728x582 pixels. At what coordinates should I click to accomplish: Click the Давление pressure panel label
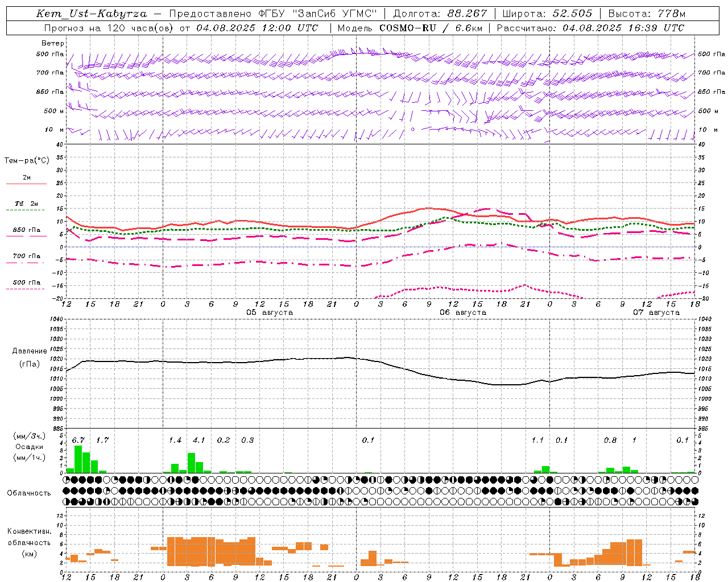30,351
